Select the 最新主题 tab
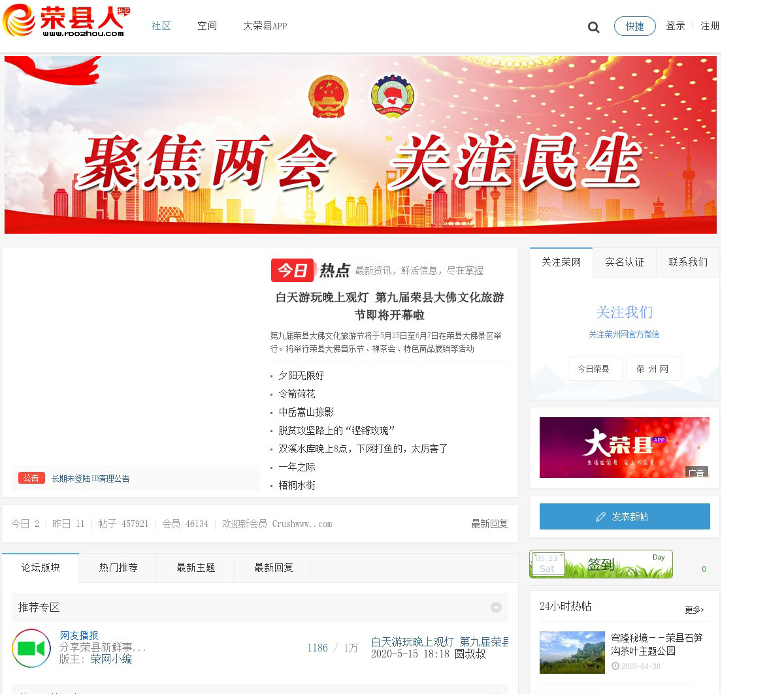Screen dimensions: 784x694 tap(195, 568)
